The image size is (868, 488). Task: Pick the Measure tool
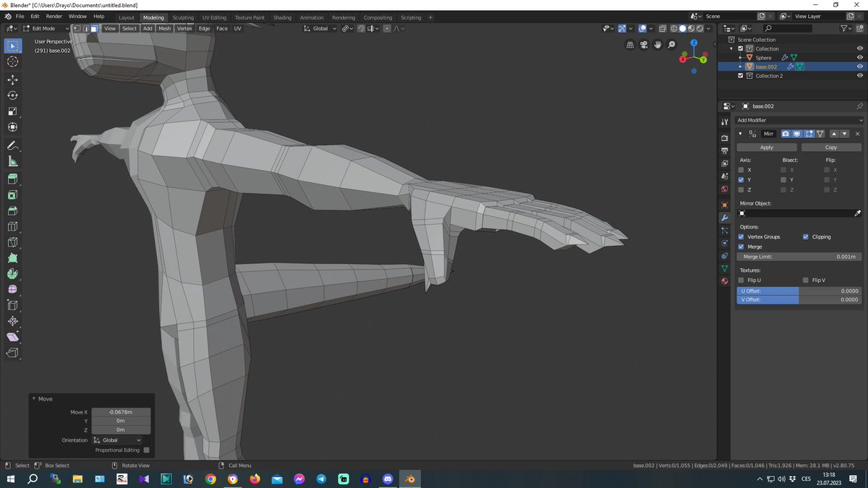[x=12, y=161]
